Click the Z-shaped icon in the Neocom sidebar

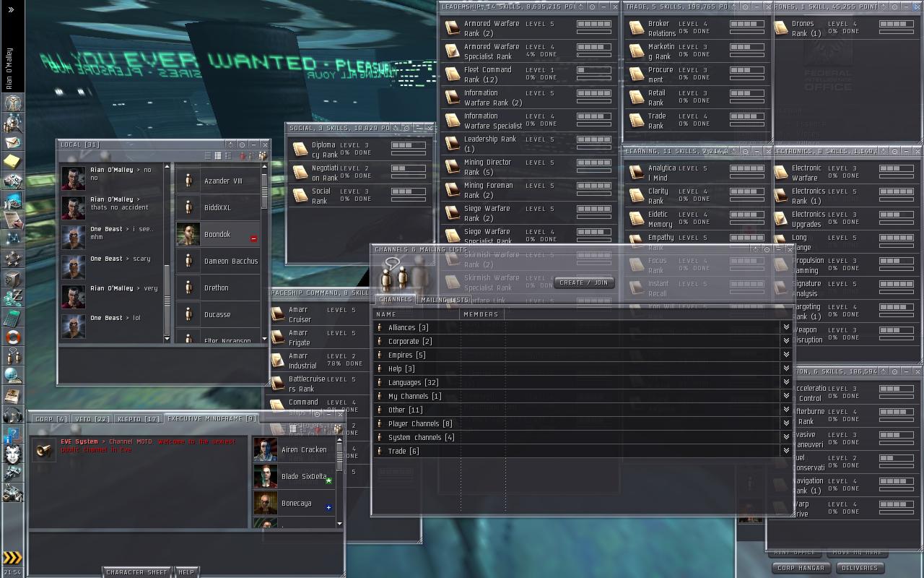[12, 297]
